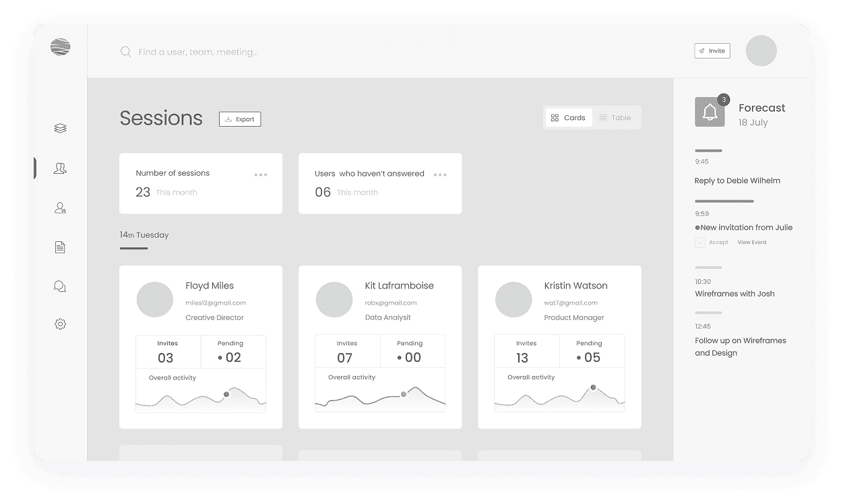Open View Event for Julie's invitation
Viewport: 843px width, 504px height.
[751, 242]
